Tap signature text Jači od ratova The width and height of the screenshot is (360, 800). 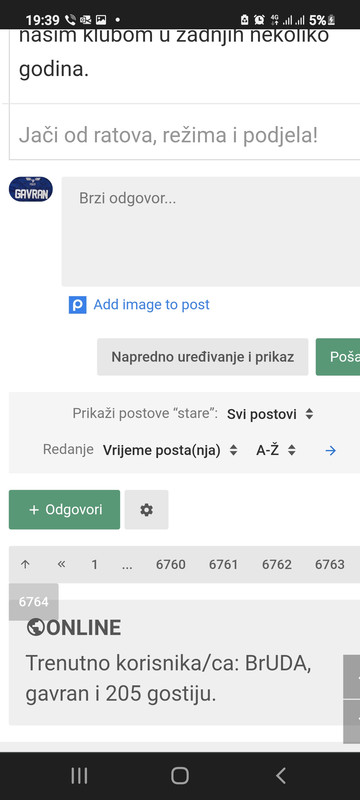tap(168, 135)
